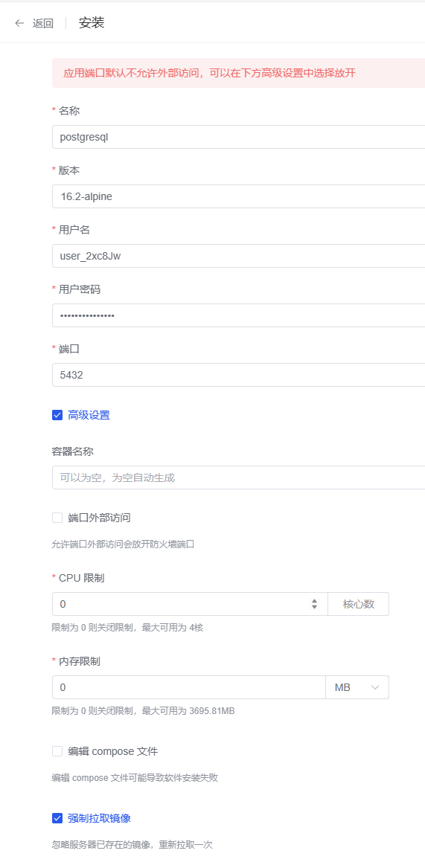
Task: Click the 内存限制 value field
Action: point(188,687)
